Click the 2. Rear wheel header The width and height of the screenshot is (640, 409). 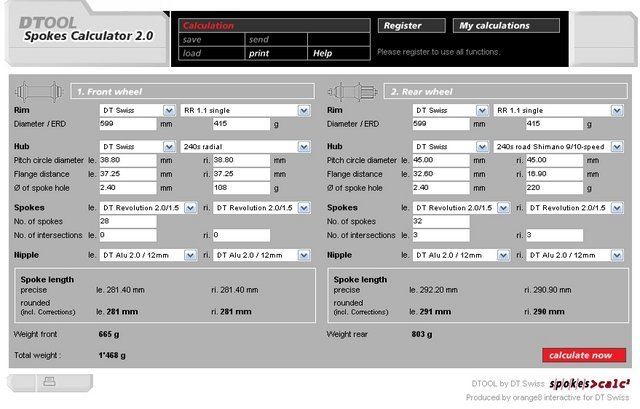pyautogui.click(x=506, y=91)
